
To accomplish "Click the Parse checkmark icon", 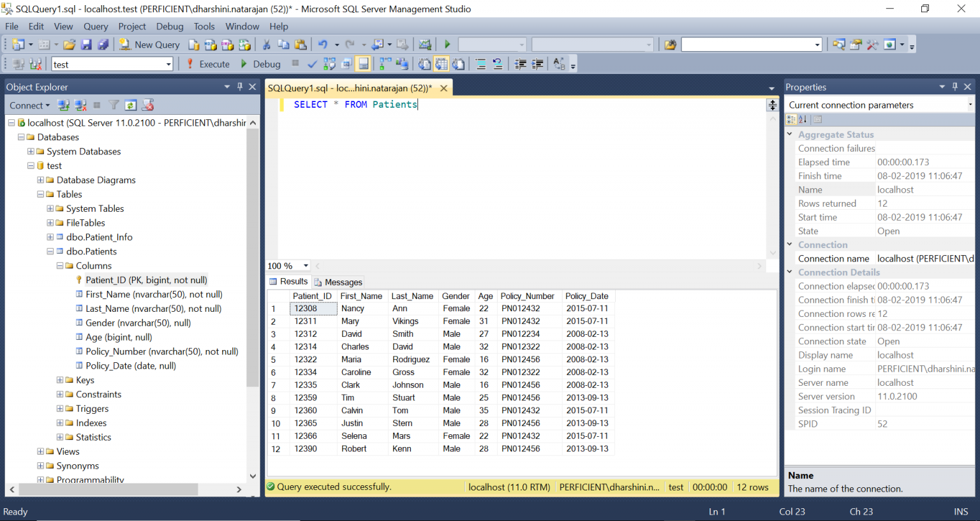I will click(x=312, y=64).
